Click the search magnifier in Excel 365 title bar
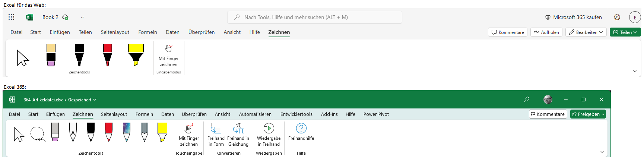This screenshot has width=644, height=161. pos(527,100)
